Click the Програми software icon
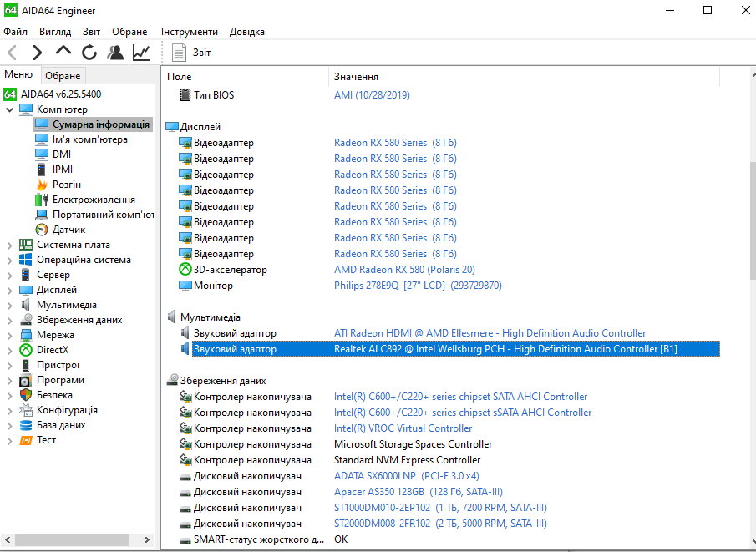 tap(26, 380)
